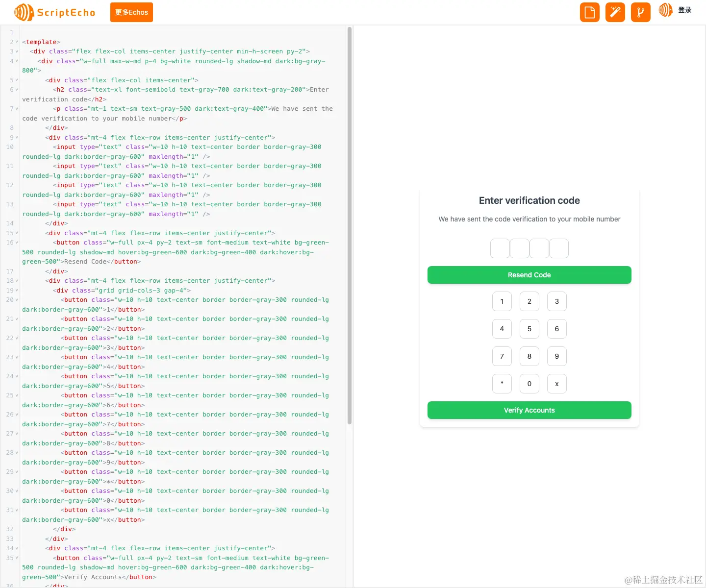Tap keypad digit 8
The width and height of the screenshot is (706, 588).
(x=529, y=356)
